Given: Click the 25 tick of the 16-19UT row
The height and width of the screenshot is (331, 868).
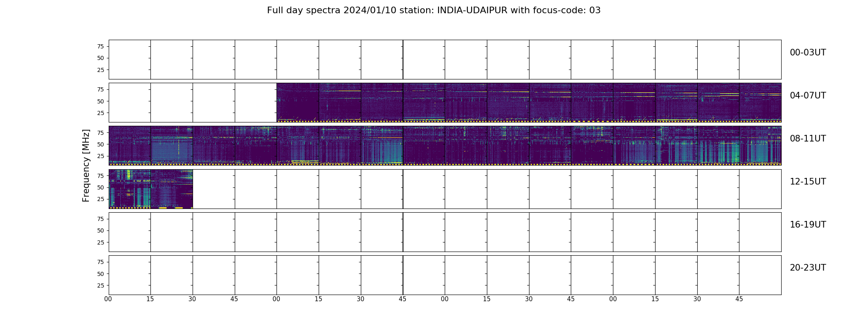Looking at the screenshot, I should [100, 242].
